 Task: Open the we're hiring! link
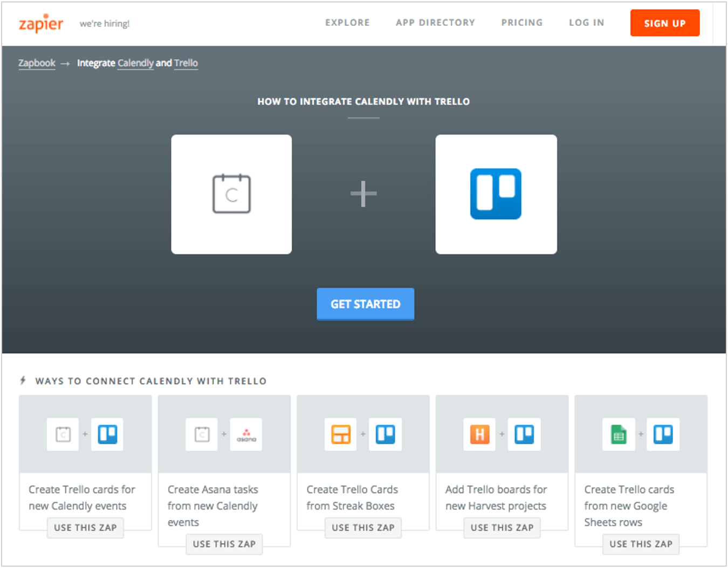[x=105, y=24]
